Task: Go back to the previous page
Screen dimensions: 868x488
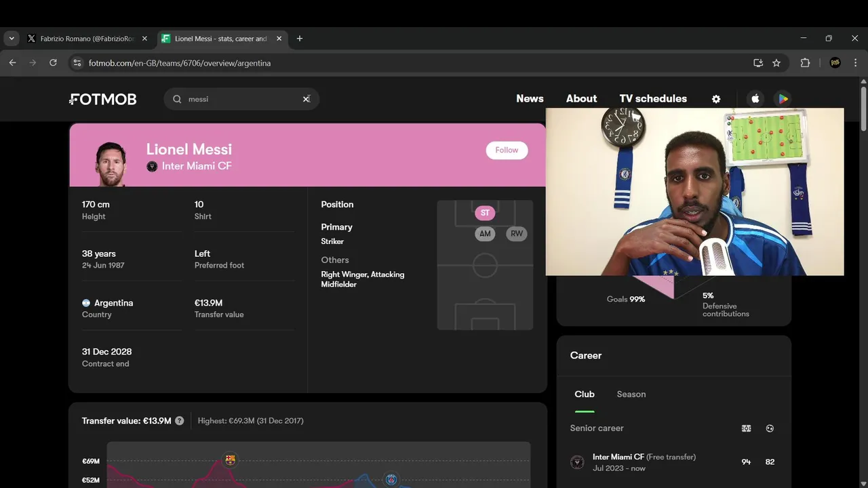Action: click(12, 63)
